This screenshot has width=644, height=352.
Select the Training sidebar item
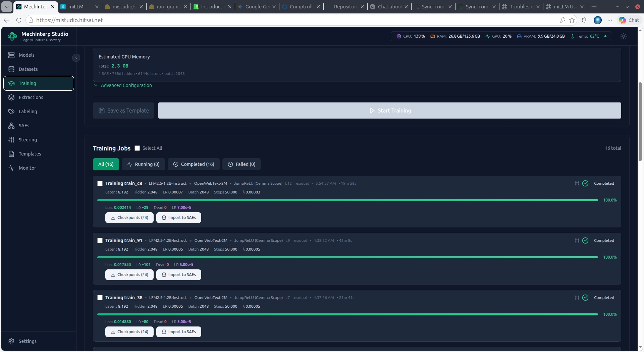(39, 83)
